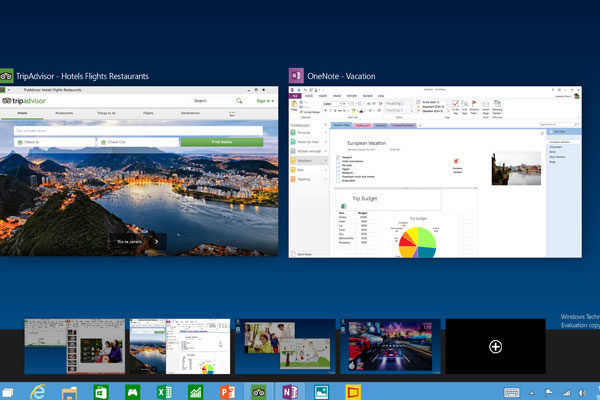The width and height of the screenshot is (600, 400).
Task: Click the Check In date field
Action: coord(55,142)
